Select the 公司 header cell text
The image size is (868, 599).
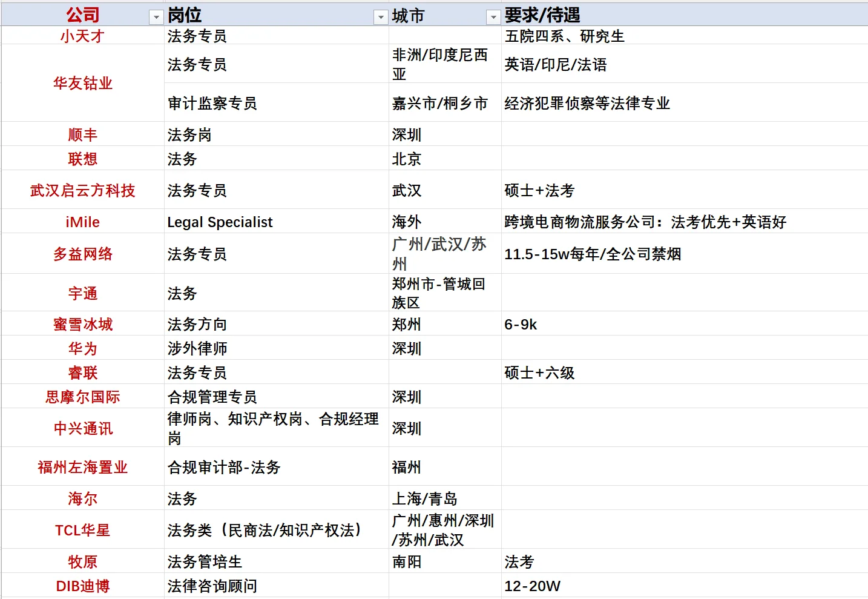point(83,15)
